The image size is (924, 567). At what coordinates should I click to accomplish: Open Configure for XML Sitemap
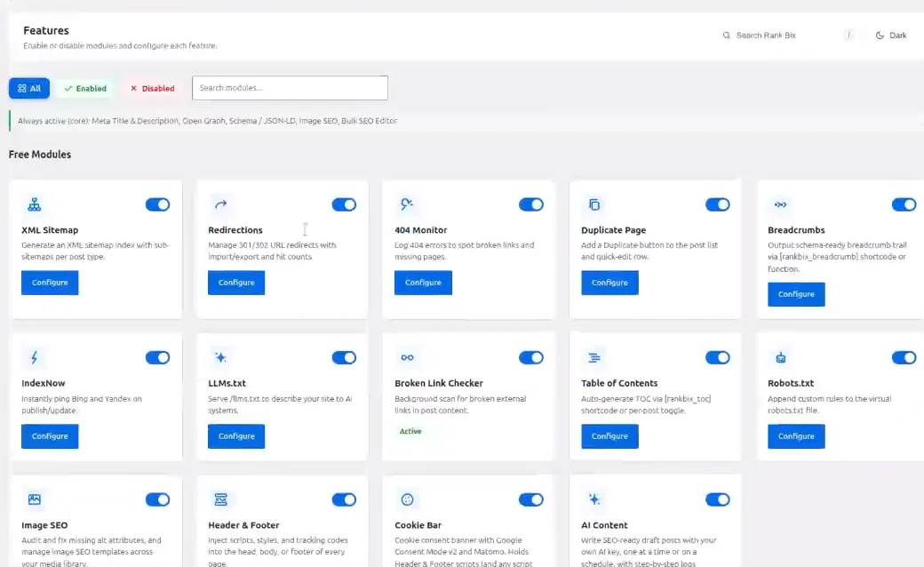click(50, 283)
